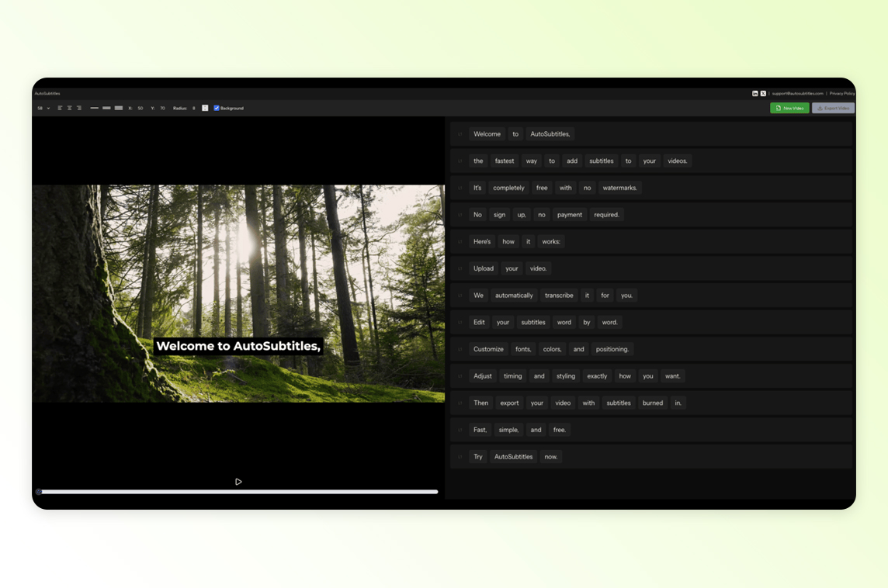The width and height of the screenshot is (888, 588).
Task: Click the X position value field
Action: click(x=140, y=108)
